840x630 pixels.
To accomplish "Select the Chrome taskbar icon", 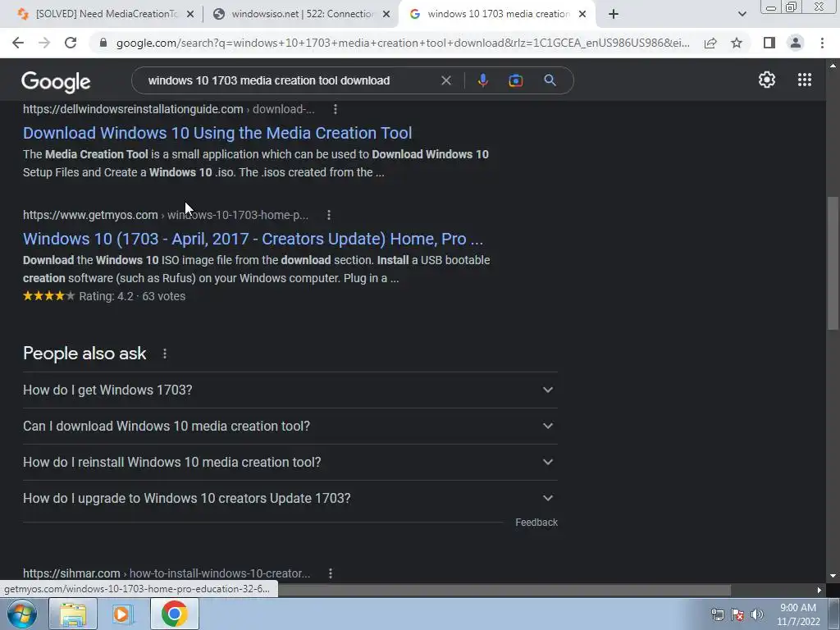I will coord(174,614).
